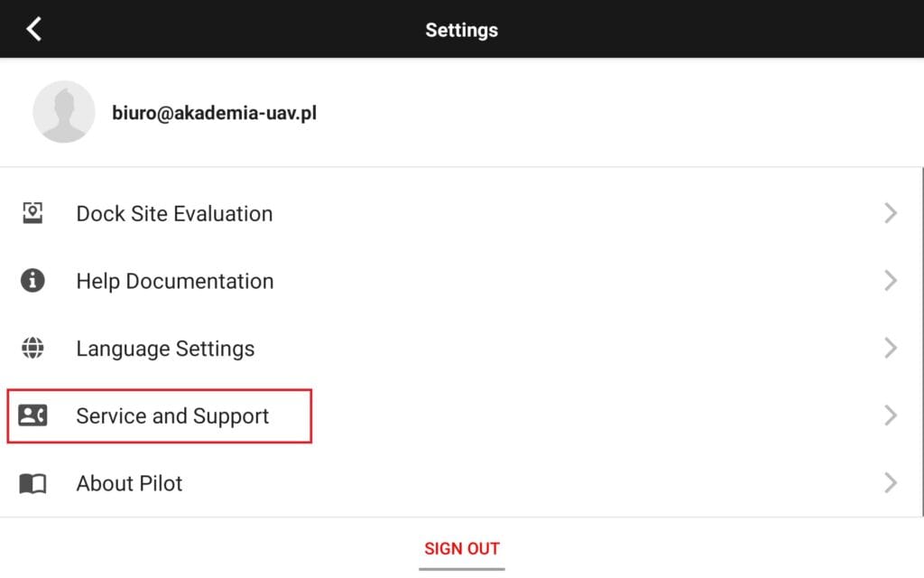Click the chevron beside Service and Support
This screenshot has width=924, height=578.
891,415
